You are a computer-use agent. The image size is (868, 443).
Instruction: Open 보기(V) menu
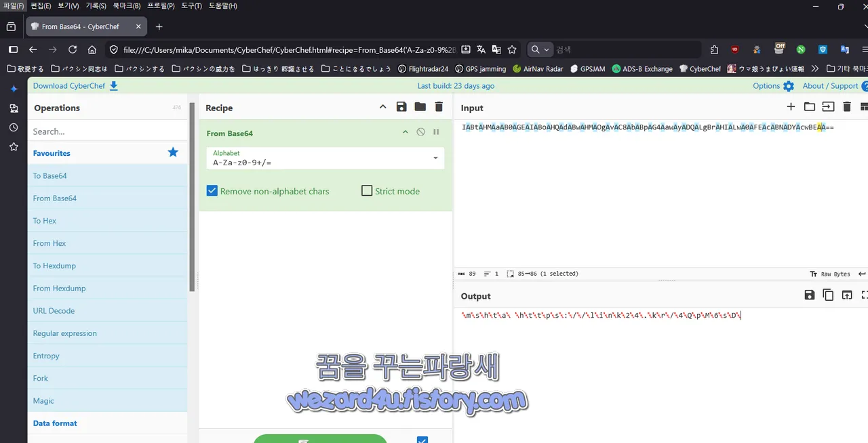tap(68, 6)
